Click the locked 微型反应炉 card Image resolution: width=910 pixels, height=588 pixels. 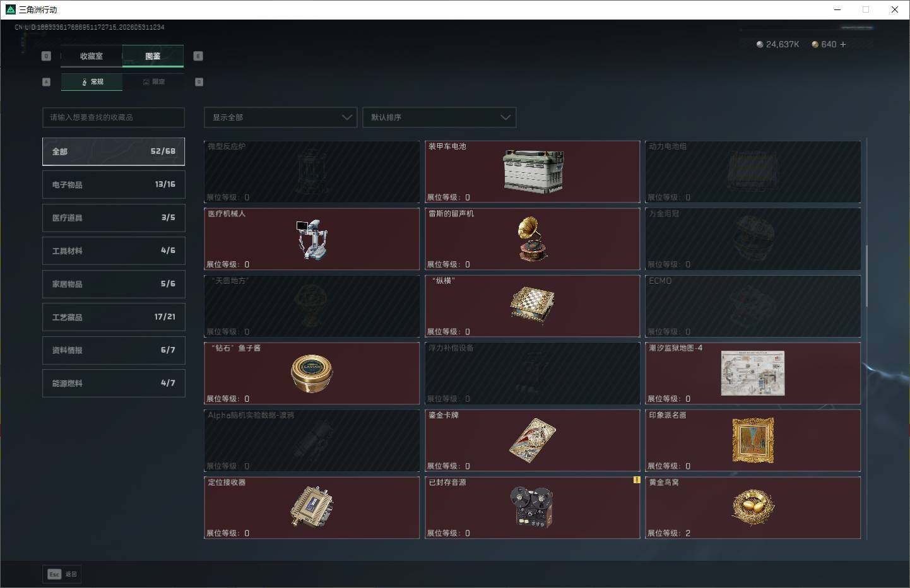click(312, 172)
